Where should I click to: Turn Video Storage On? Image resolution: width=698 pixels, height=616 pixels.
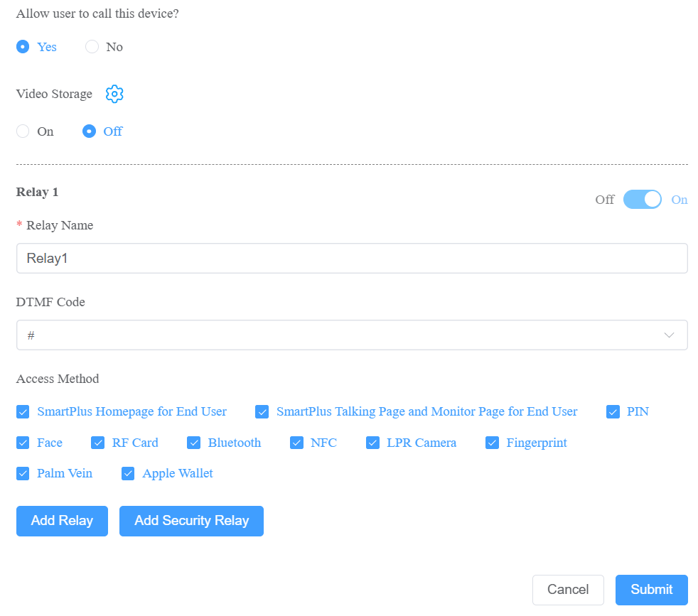[23, 131]
